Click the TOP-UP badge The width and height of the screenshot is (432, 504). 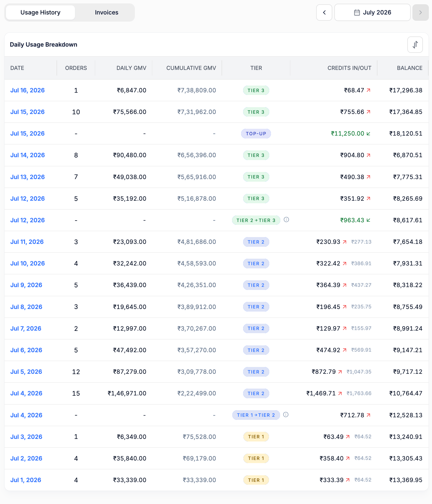(256, 134)
